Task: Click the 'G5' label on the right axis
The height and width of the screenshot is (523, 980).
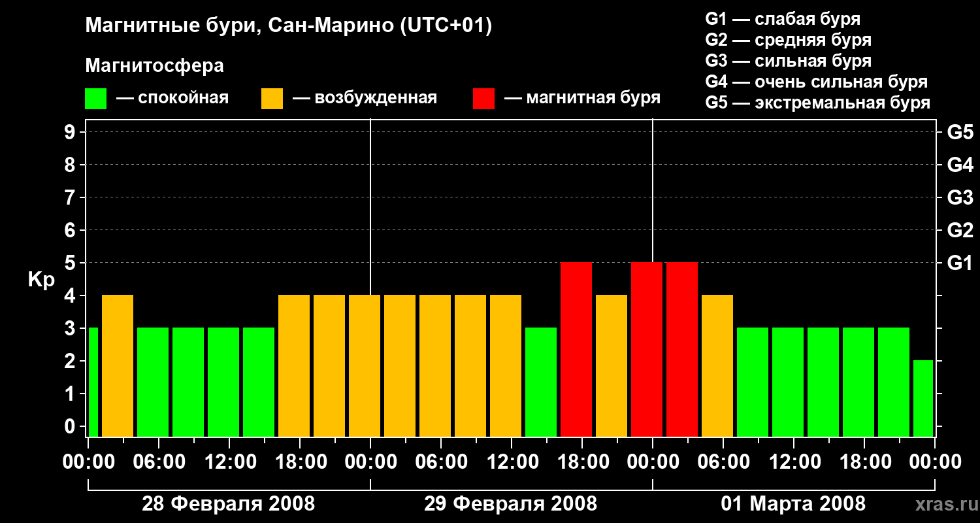Action: click(x=960, y=132)
